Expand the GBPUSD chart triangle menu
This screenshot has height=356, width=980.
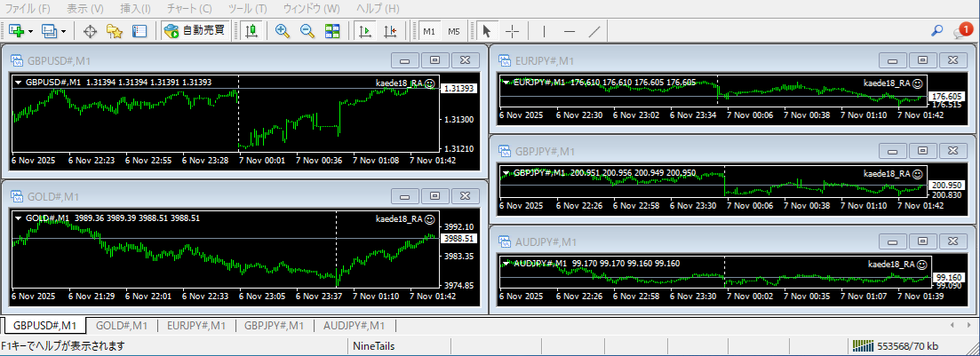(18, 82)
